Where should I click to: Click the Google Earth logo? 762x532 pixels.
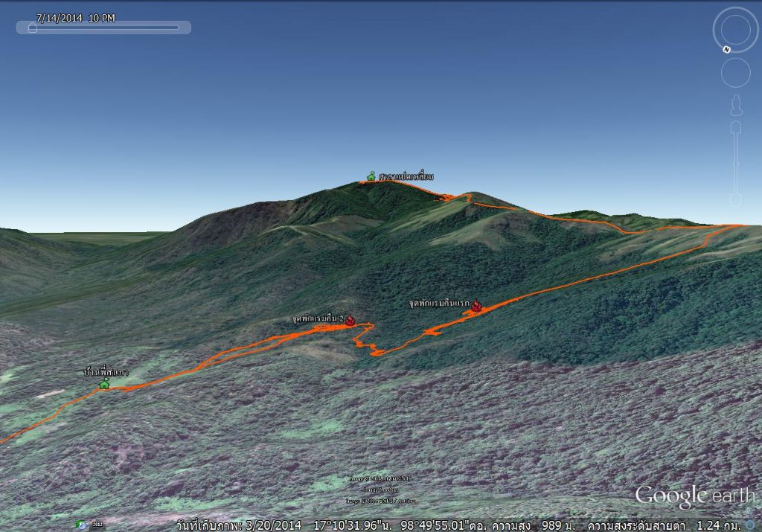[x=694, y=496]
